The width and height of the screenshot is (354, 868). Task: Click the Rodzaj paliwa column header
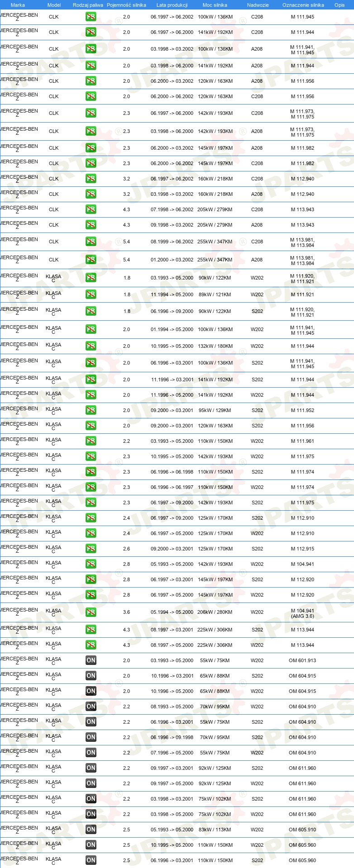pos(88,5)
